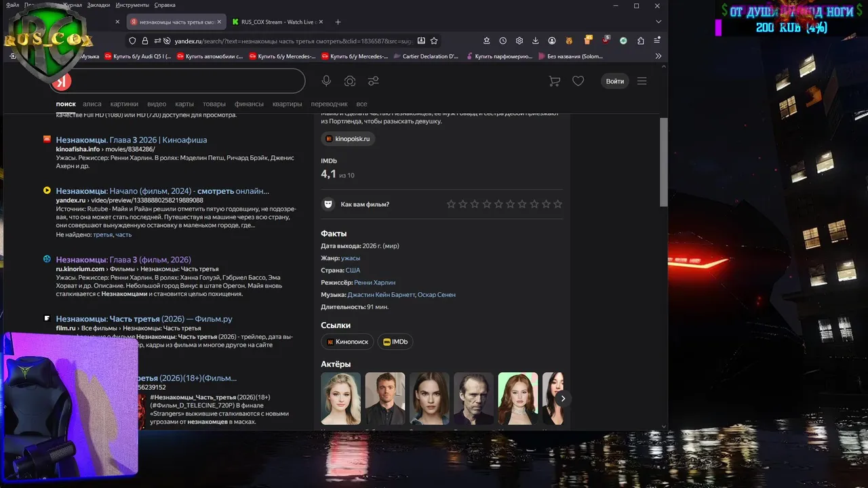Select the квартиры search tab
The height and width of the screenshot is (488, 868).
[287, 104]
